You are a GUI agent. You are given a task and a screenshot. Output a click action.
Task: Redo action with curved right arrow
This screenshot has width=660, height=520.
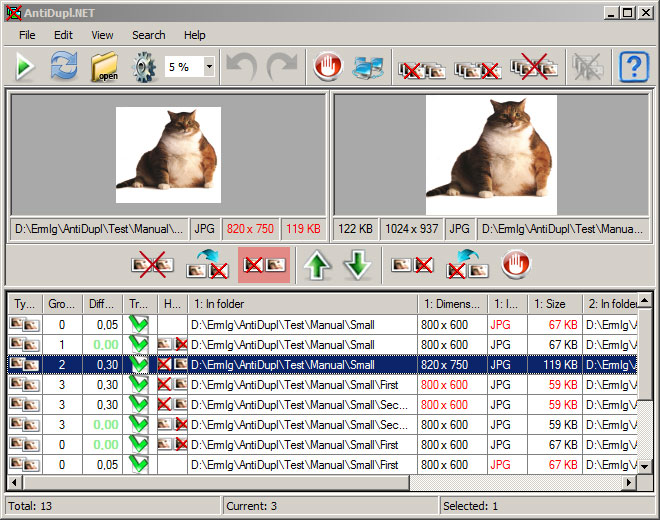click(282, 66)
